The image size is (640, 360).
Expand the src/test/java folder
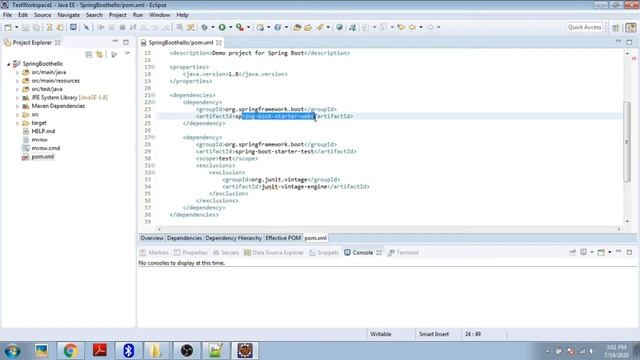click(17, 89)
